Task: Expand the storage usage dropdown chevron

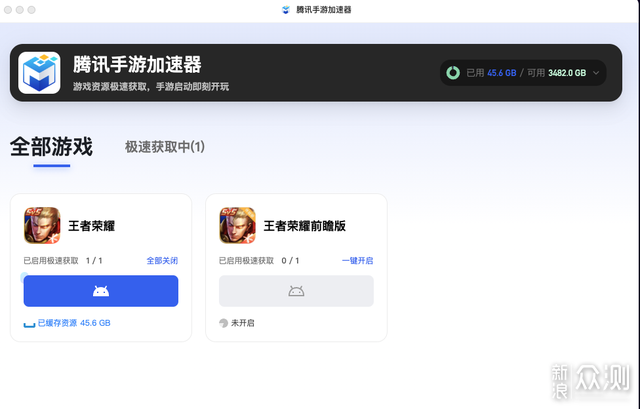Action: [x=596, y=73]
